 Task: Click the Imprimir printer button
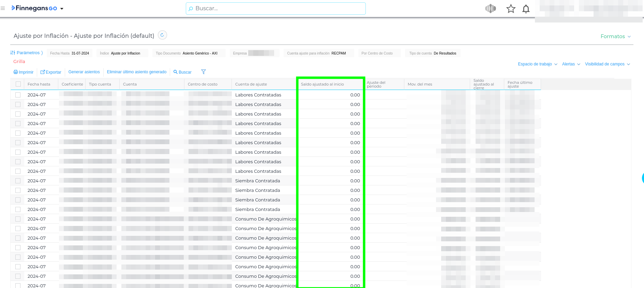[x=24, y=72]
